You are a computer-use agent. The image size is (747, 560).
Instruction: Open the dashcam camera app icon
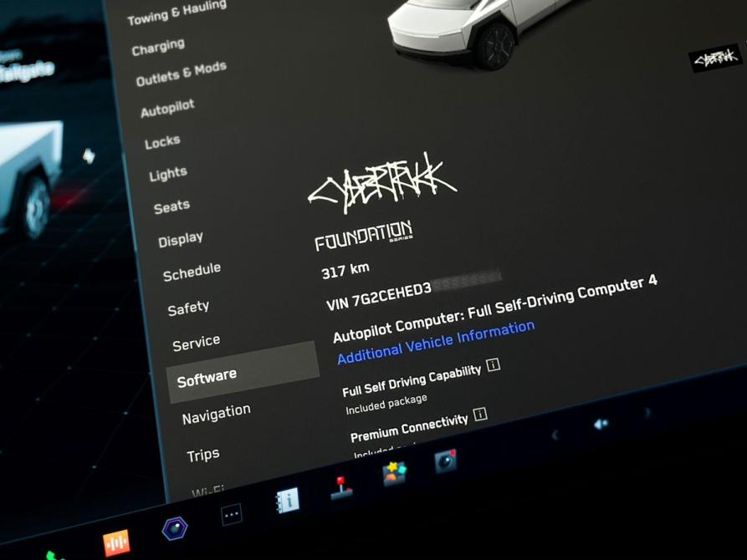pyautogui.click(x=445, y=461)
